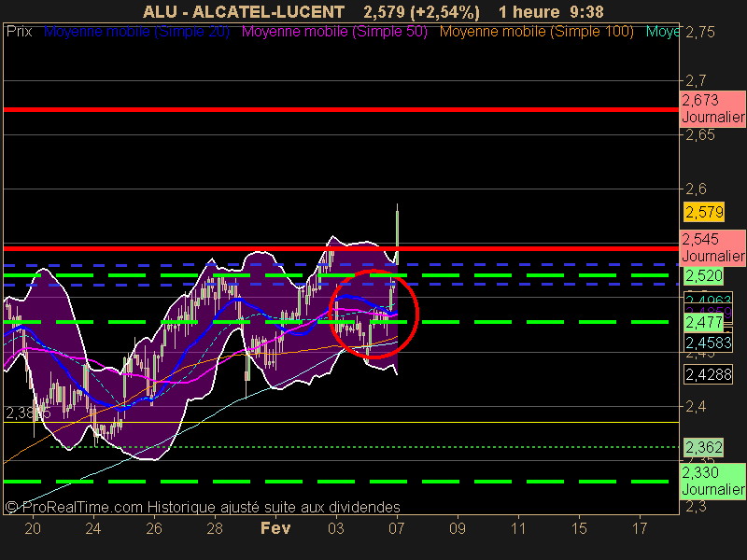Select the green 2,362 dotted level tag
The height and width of the screenshot is (560, 747).
click(704, 448)
